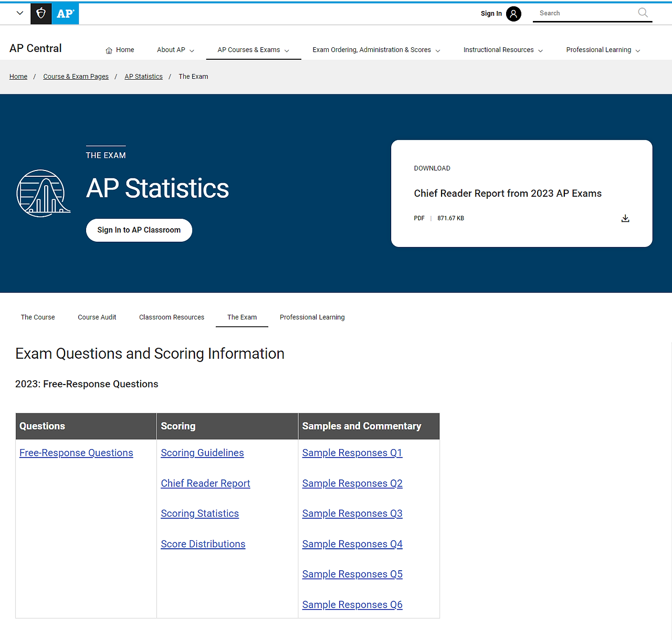Click The Exam breadcrumb text
Viewport: 672px width, 640px height.
tap(193, 77)
